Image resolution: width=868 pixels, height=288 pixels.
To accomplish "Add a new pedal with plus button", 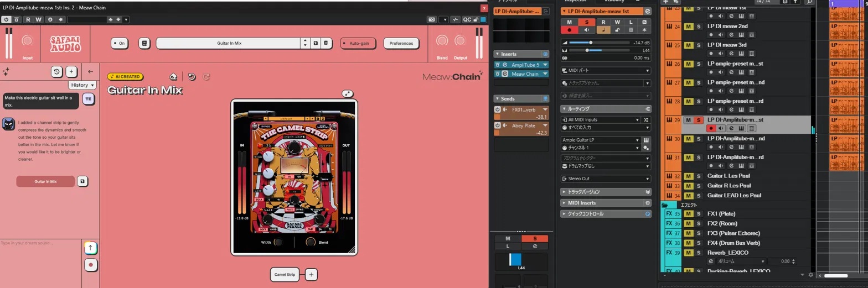I will pyautogui.click(x=311, y=274).
